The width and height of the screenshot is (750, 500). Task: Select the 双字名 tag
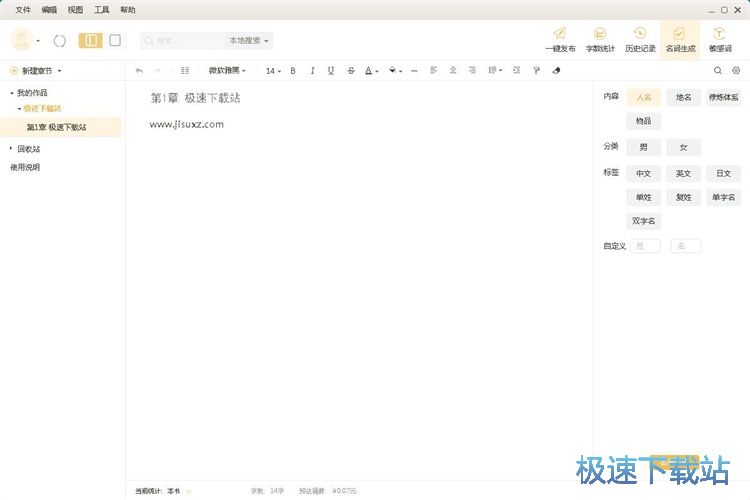tap(643, 221)
